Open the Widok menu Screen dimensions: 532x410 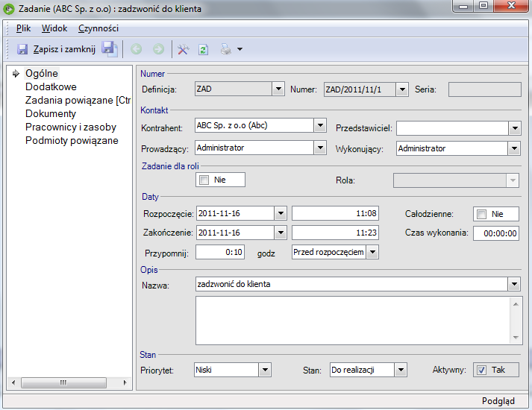(54, 28)
